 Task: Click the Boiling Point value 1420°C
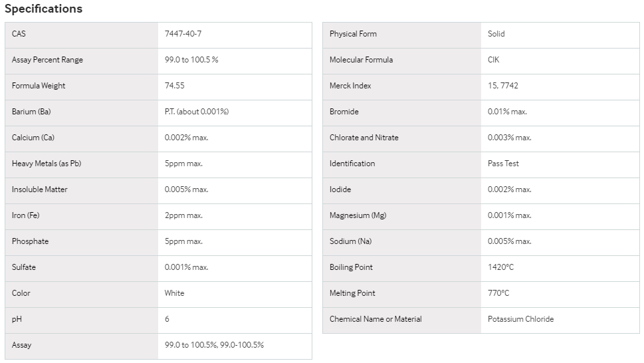point(500,267)
